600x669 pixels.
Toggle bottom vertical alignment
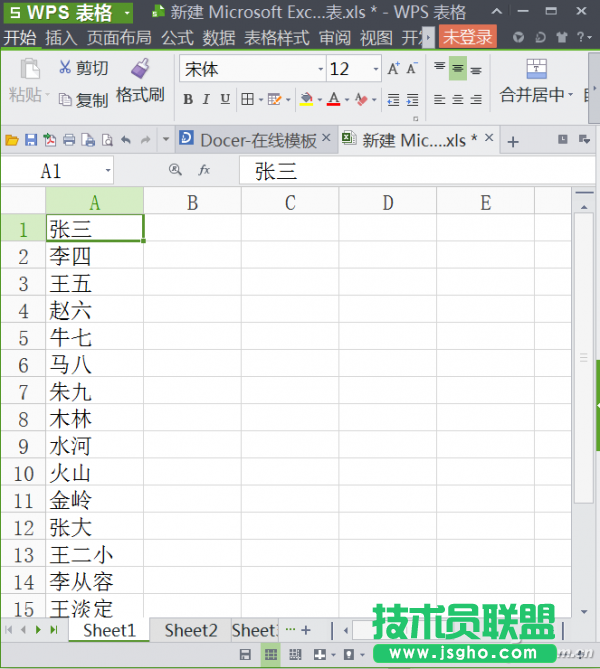click(476, 69)
